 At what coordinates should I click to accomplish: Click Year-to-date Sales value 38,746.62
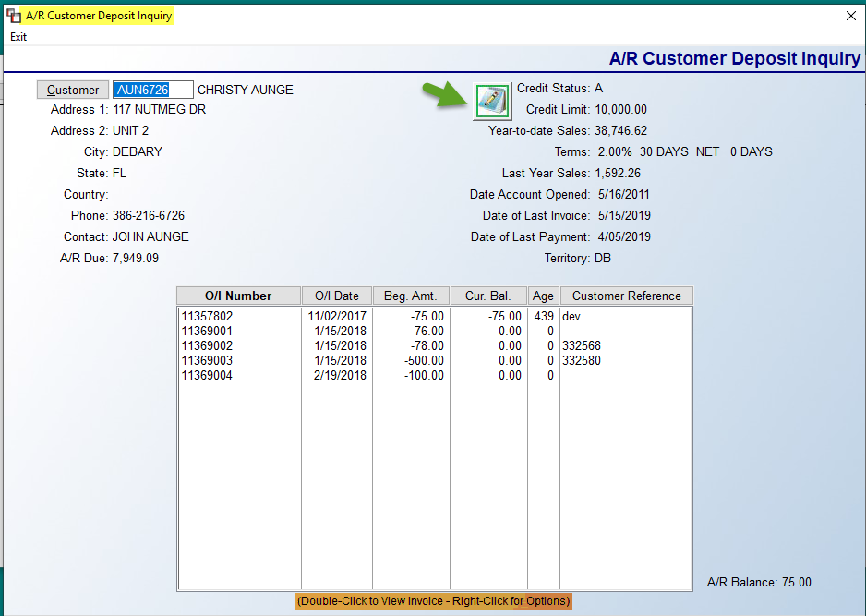coord(620,130)
